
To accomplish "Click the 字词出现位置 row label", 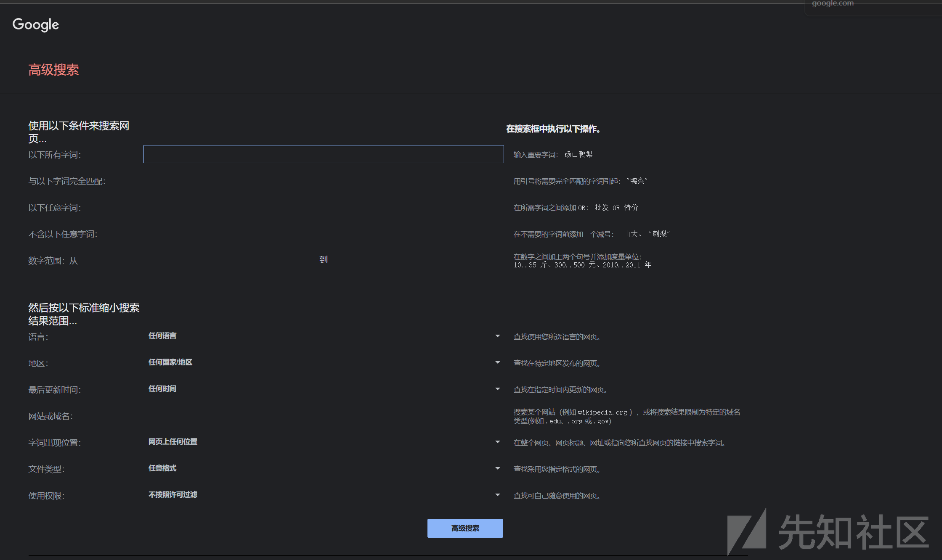I will 55,443.
